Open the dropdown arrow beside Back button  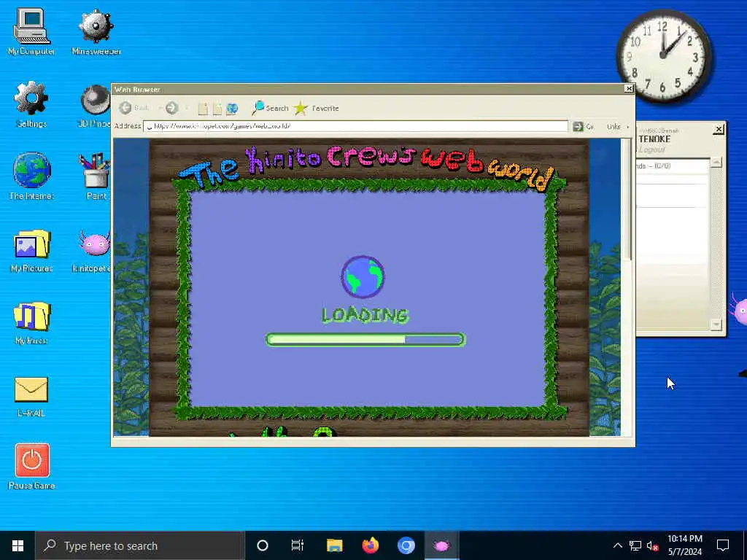pos(160,109)
